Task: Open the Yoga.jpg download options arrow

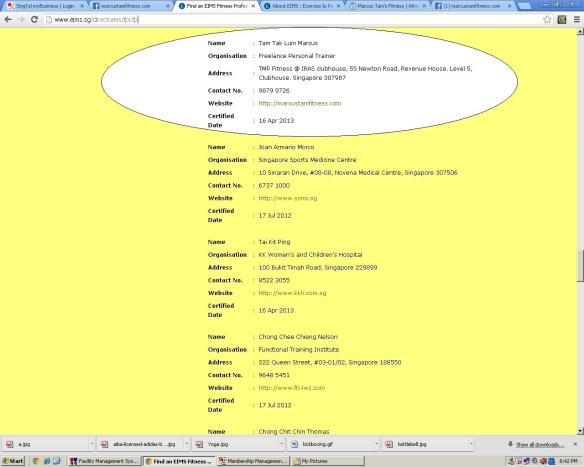Action: 282,444
